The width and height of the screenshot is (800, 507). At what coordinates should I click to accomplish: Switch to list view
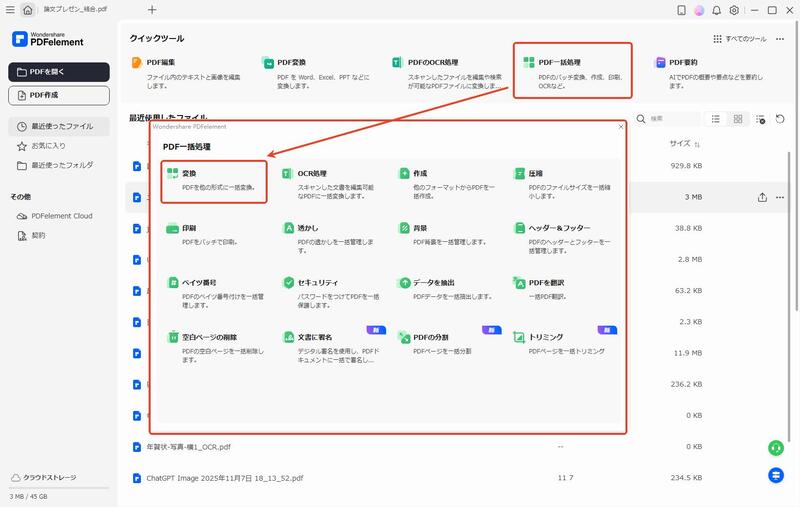coord(716,119)
